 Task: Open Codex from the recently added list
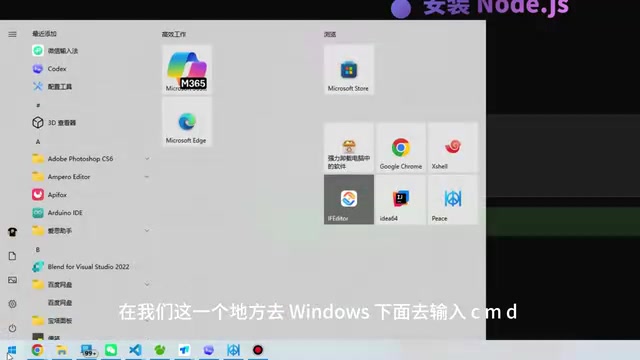tap(91, 69)
